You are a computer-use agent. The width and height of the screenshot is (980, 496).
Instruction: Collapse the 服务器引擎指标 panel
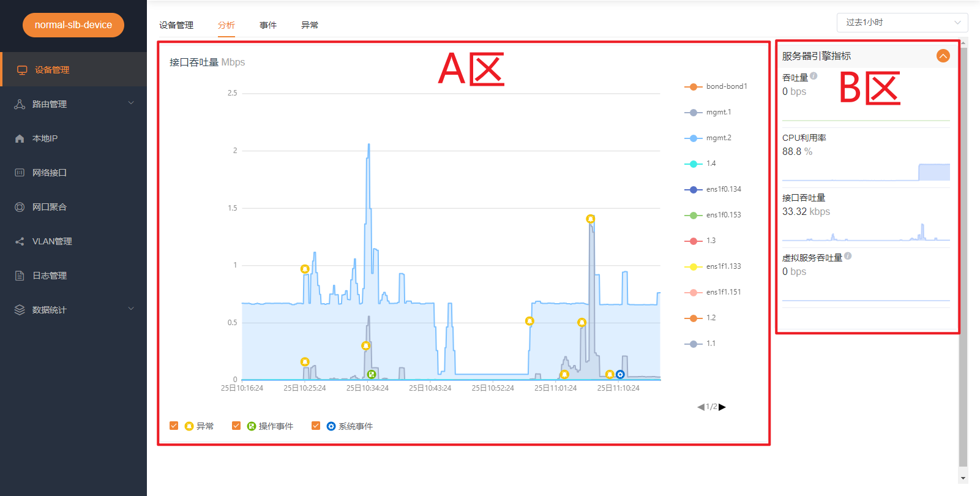[x=943, y=56]
